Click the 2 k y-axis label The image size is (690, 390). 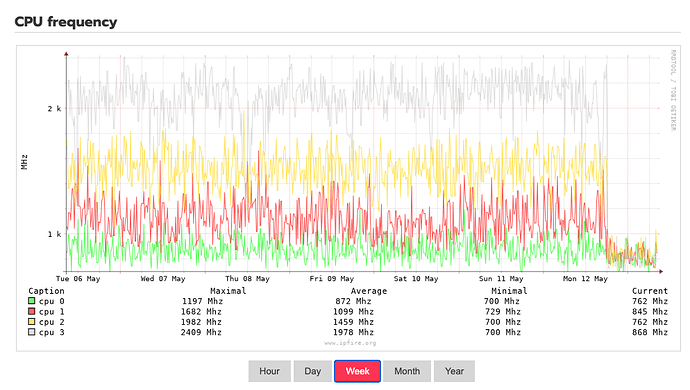pyautogui.click(x=54, y=109)
